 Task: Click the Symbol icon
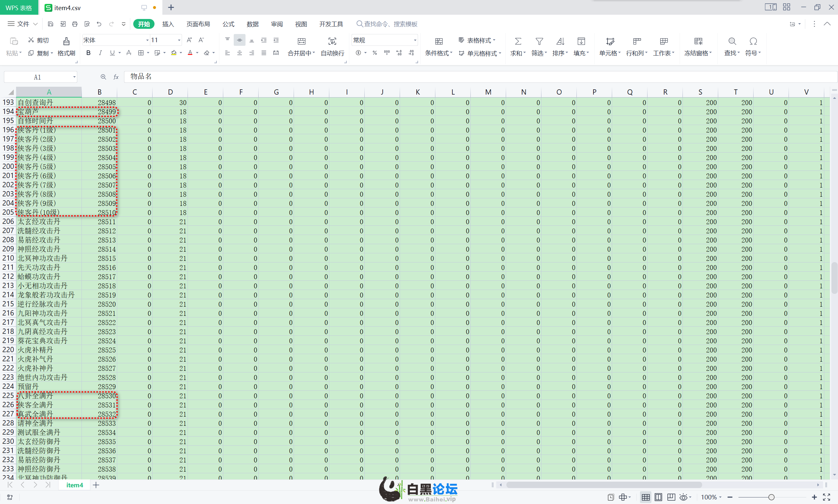pyautogui.click(x=753, y=42)
